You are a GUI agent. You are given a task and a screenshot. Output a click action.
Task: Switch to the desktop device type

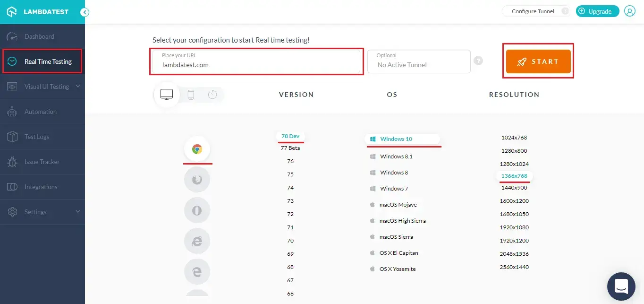coord(167,95)
